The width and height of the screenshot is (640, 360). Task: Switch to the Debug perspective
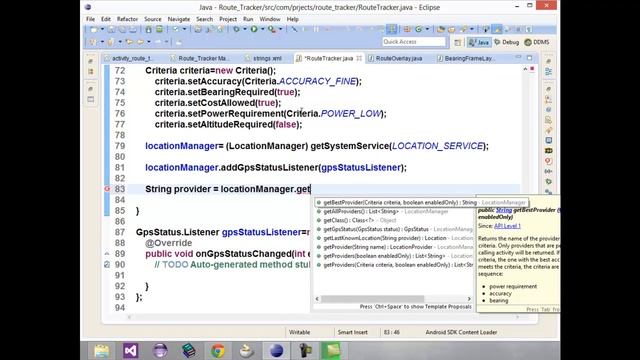506,42
